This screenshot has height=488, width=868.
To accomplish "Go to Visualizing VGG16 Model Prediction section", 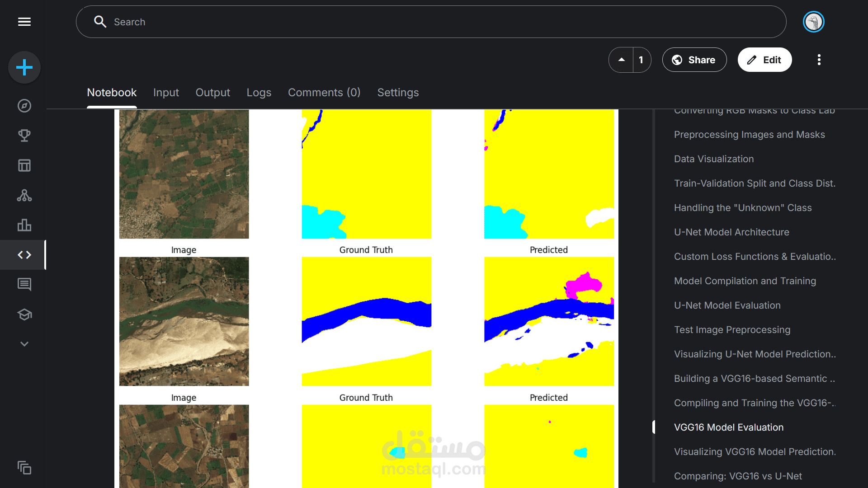I will 755,452.
